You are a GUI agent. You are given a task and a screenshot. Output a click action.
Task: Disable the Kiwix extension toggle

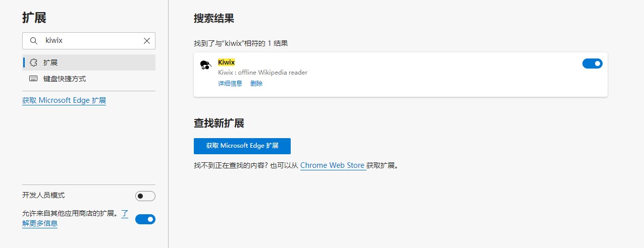593,64
